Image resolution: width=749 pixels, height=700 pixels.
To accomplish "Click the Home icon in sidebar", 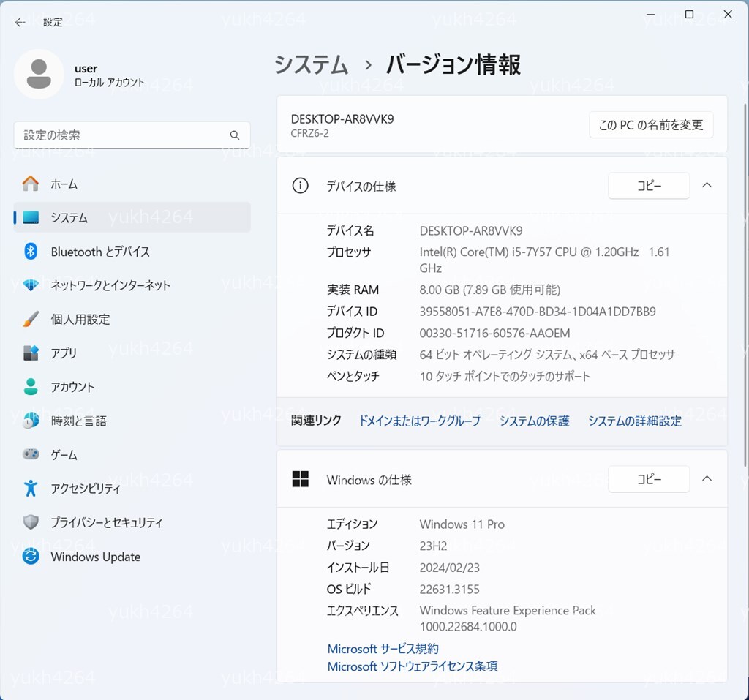I will [31, 184].
